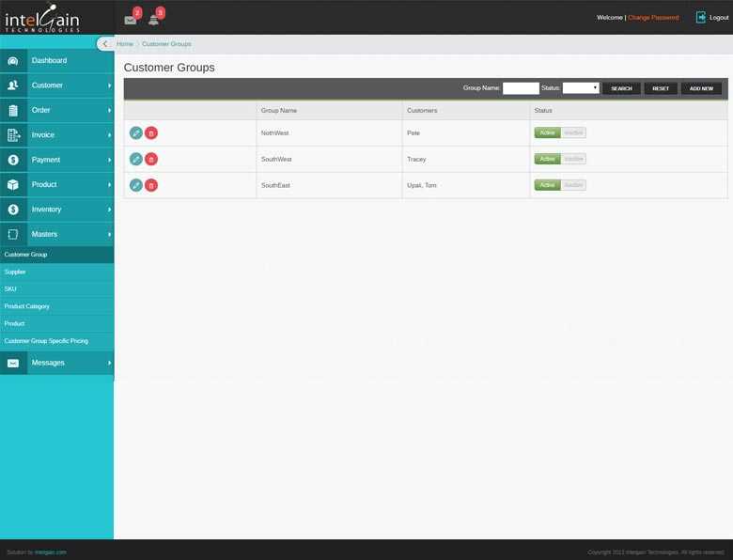Screen dimensions: 733x560
Task: Click the Payment dollar icon in sidebar
Action: coord(13,160)
